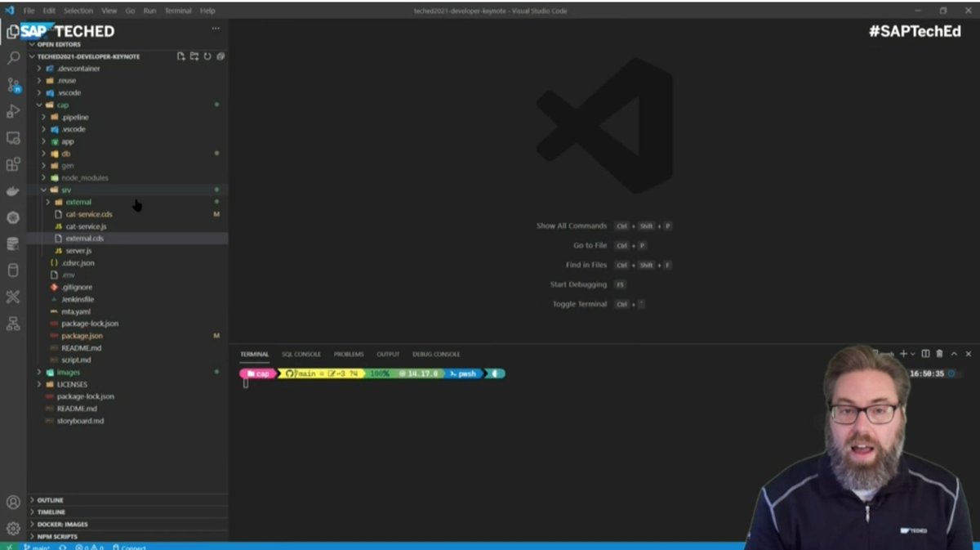Open remote window indicator in status bar
This screenshot has width=980, height=550.
(x=8, y=547)
